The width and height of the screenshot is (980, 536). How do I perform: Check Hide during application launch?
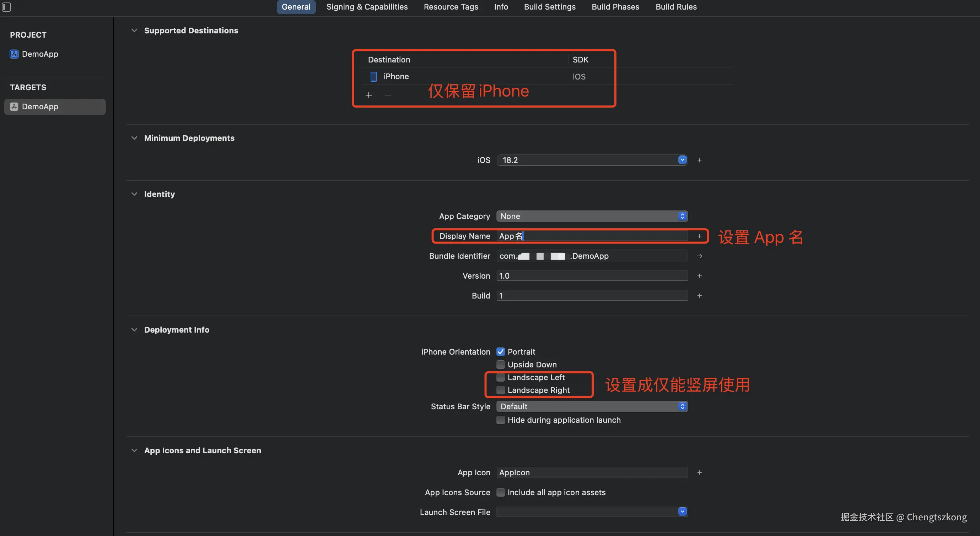[501, 420]
